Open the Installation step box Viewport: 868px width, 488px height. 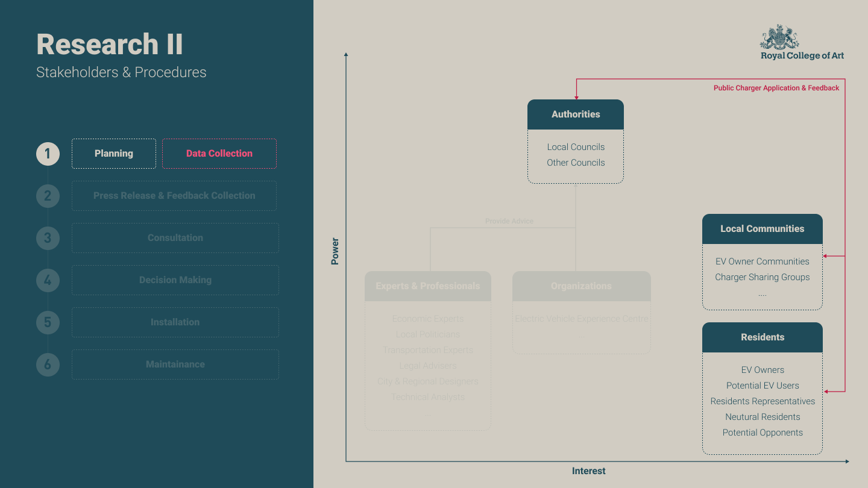point(175,322)
